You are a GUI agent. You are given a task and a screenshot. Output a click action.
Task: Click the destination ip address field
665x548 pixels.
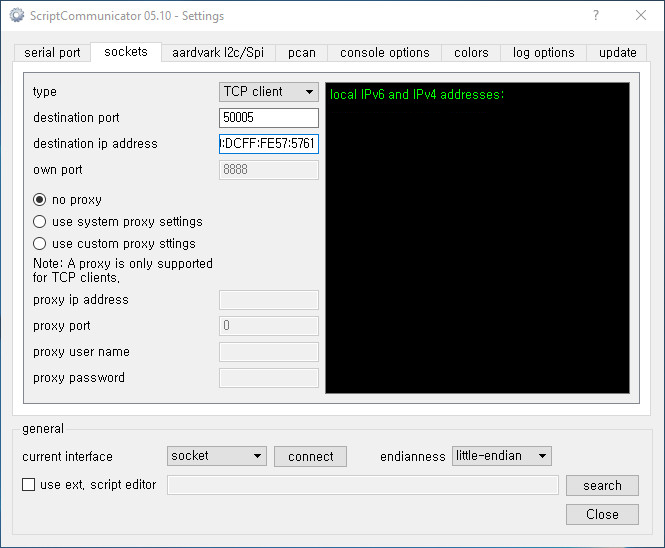point(268,144)
